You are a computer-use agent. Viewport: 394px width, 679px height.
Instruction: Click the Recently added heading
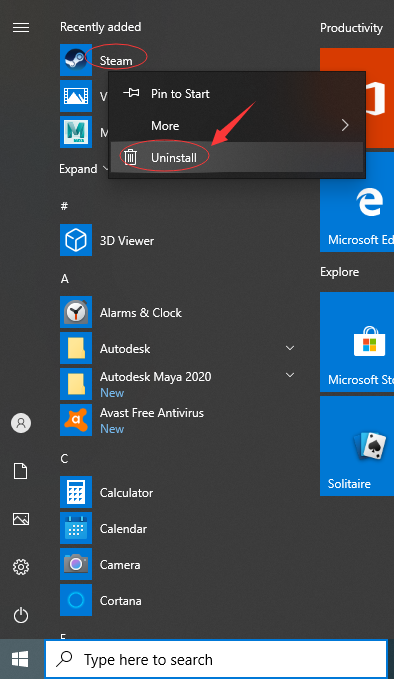[x=100, y=27]
